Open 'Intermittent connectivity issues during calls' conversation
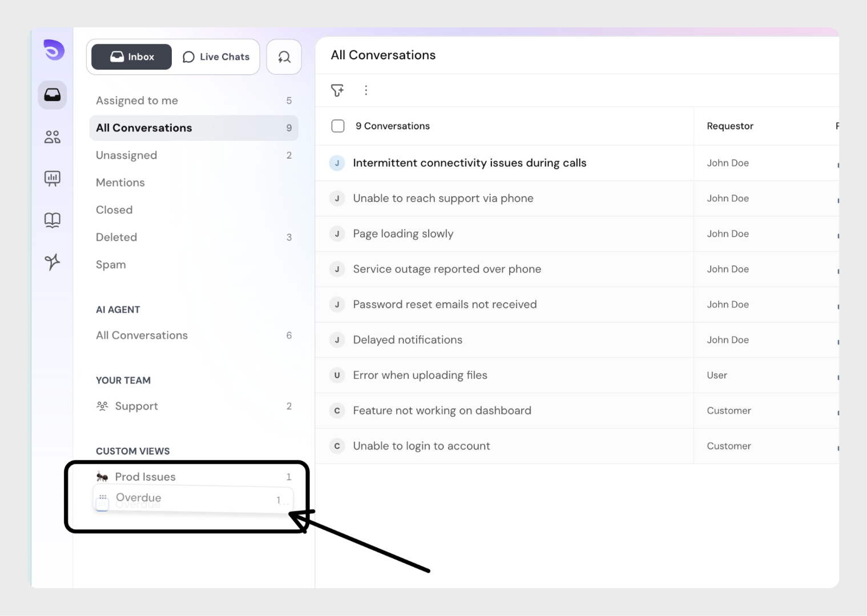 coord(469,163)
